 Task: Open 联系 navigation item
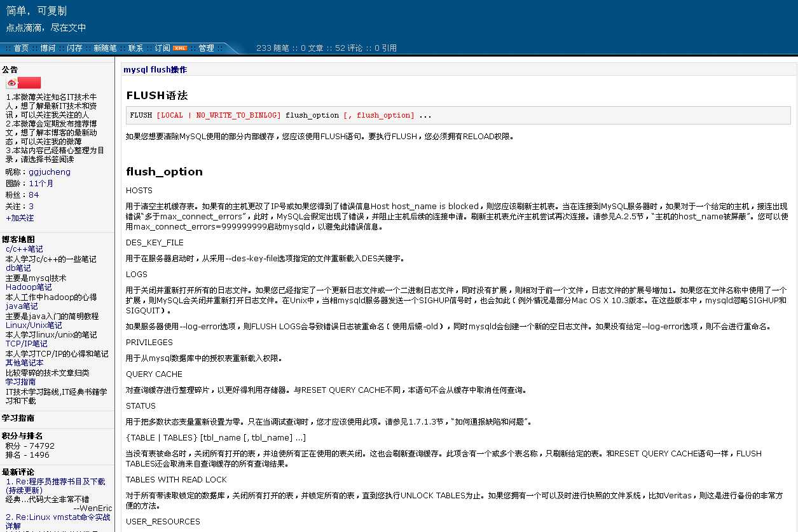coord(135,48)
